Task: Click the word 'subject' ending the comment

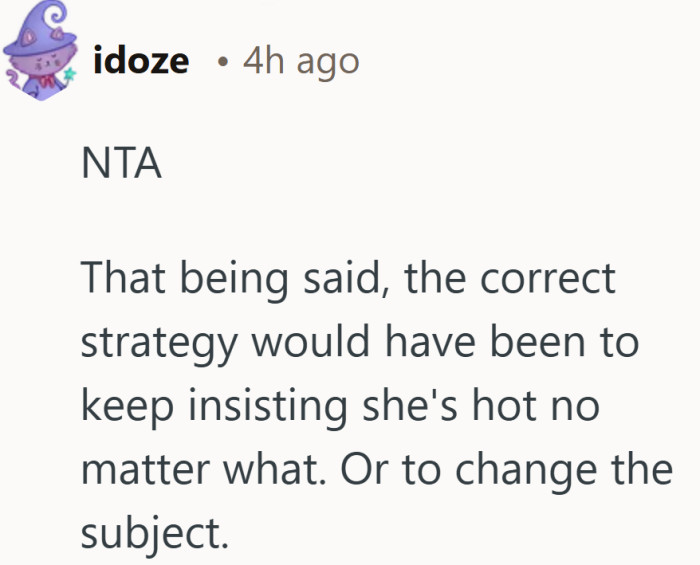Action: [149, 535]
